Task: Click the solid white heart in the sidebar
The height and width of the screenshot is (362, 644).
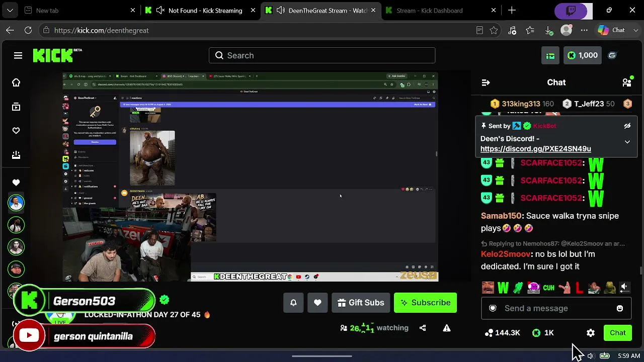Action: click(16, 183)
